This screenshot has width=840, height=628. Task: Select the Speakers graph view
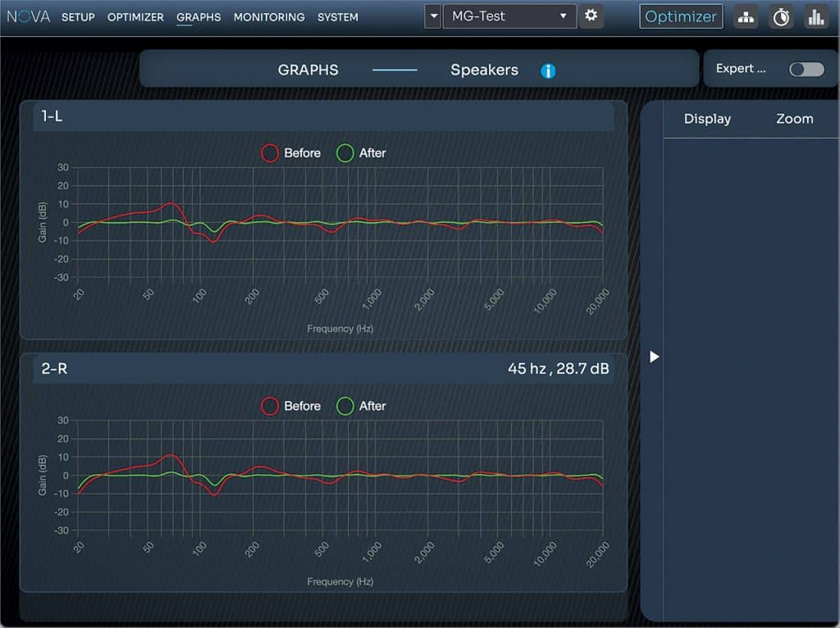(484, 71)
